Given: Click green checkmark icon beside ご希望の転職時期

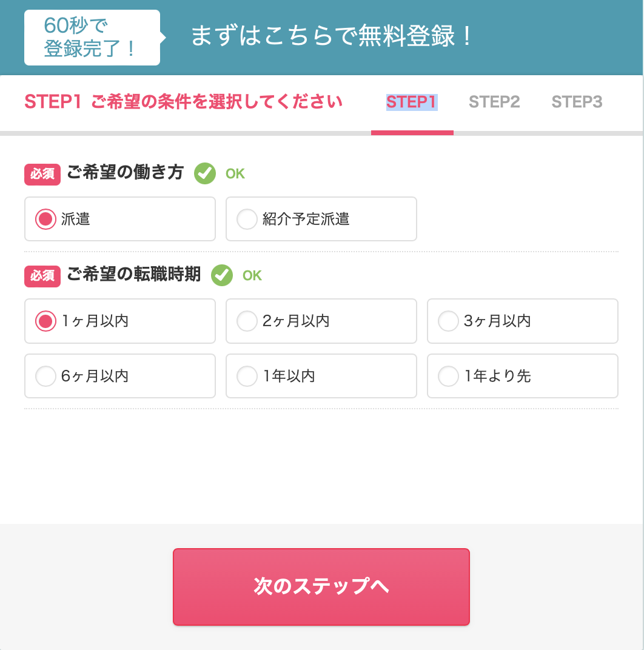Looking at the screenshot, I should 222,275.
